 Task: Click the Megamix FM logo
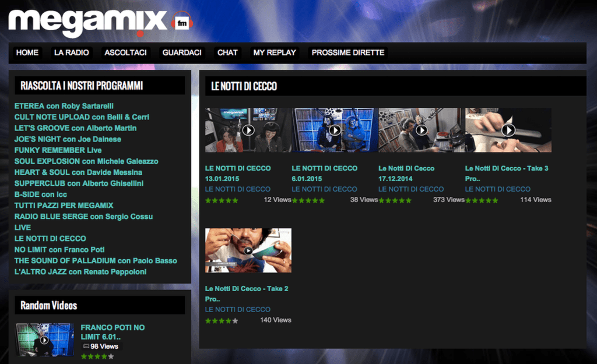click(x=87, y=22)
